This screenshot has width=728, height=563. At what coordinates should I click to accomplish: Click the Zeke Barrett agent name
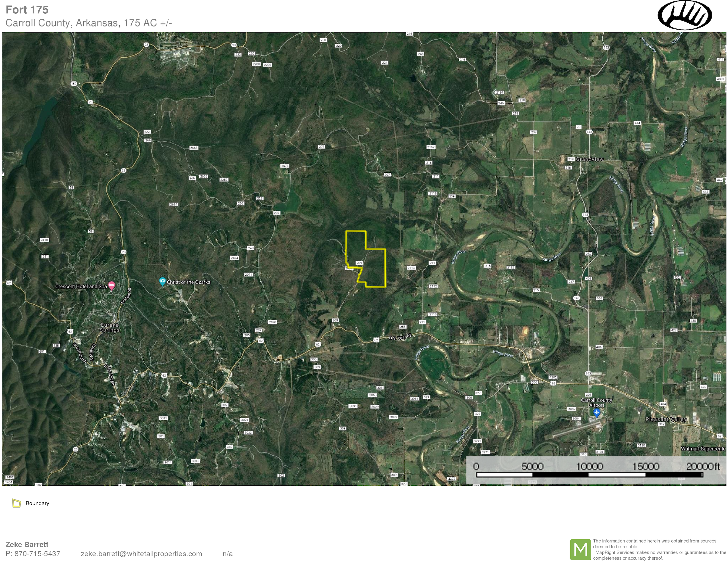point(27,544)
